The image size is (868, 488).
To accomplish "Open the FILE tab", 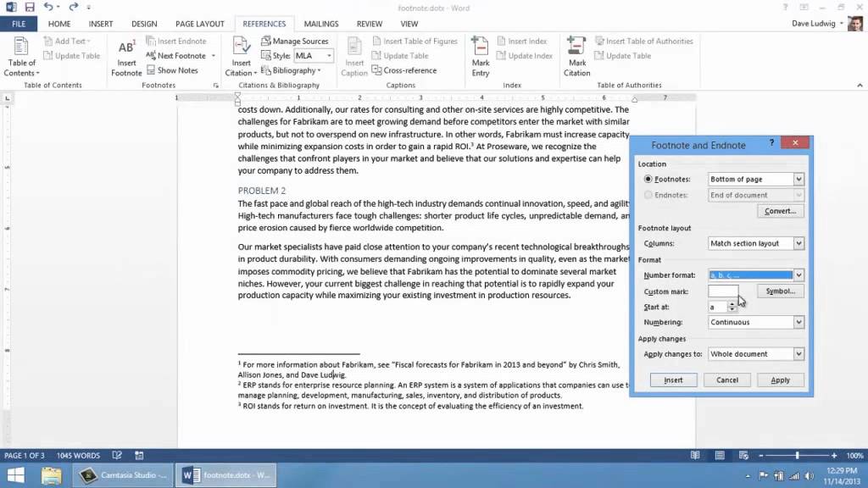I will 19,24.
